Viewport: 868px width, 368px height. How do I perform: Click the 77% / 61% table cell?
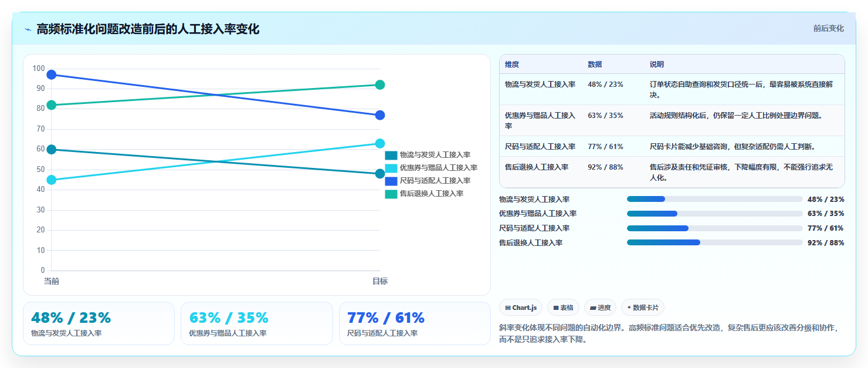(x=605, y=146)
